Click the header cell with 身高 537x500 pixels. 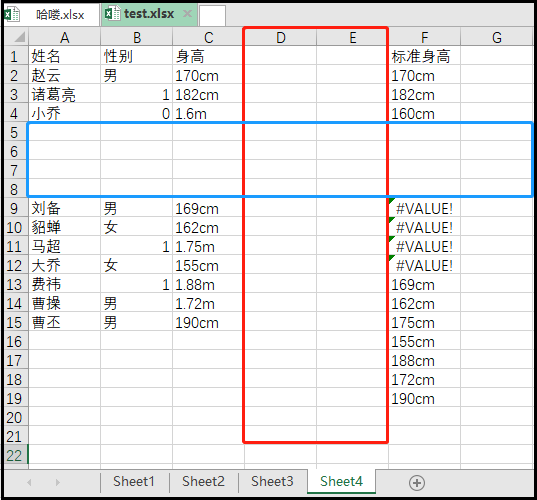coord(209,56)
